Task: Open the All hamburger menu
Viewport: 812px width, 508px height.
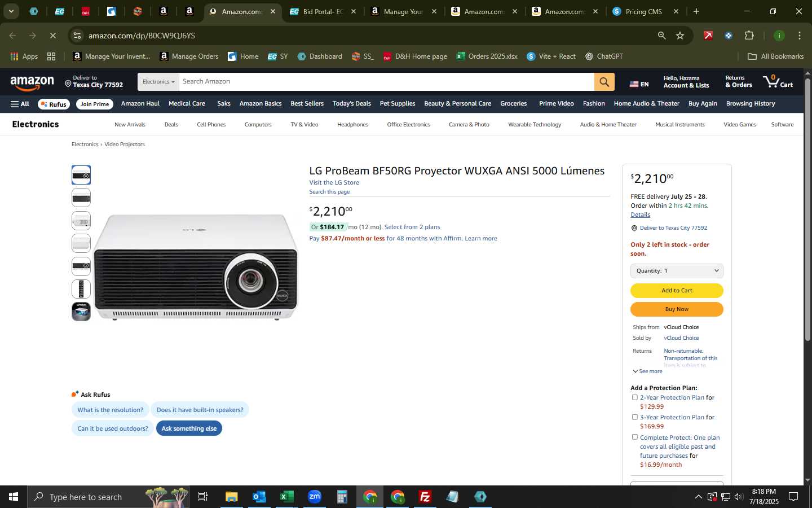Action: point(20,104)
